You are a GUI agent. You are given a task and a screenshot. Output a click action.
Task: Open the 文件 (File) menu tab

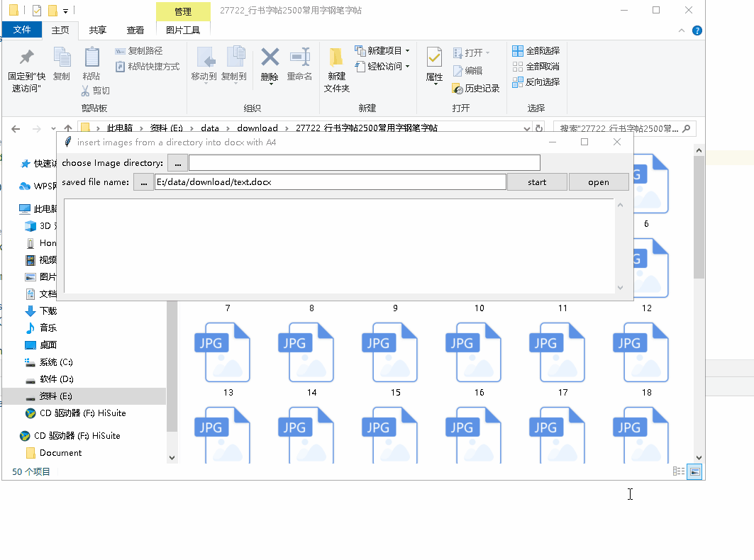tap(22, 30)
